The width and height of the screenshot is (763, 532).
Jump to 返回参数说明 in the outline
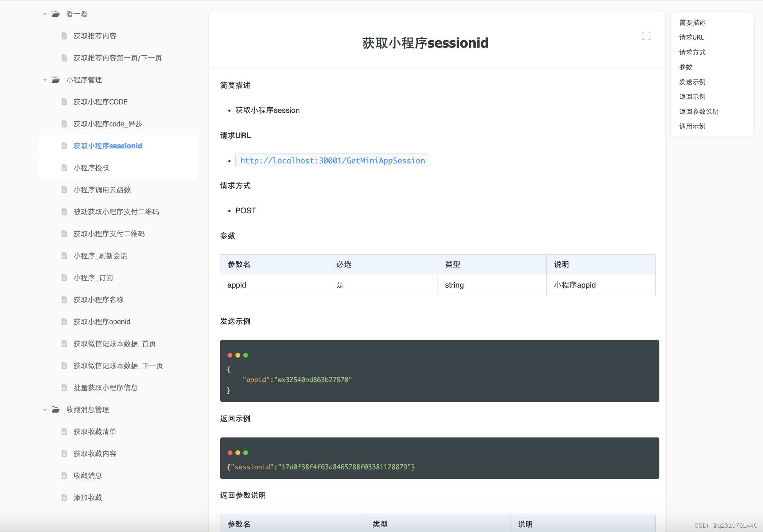coord(699,112)
